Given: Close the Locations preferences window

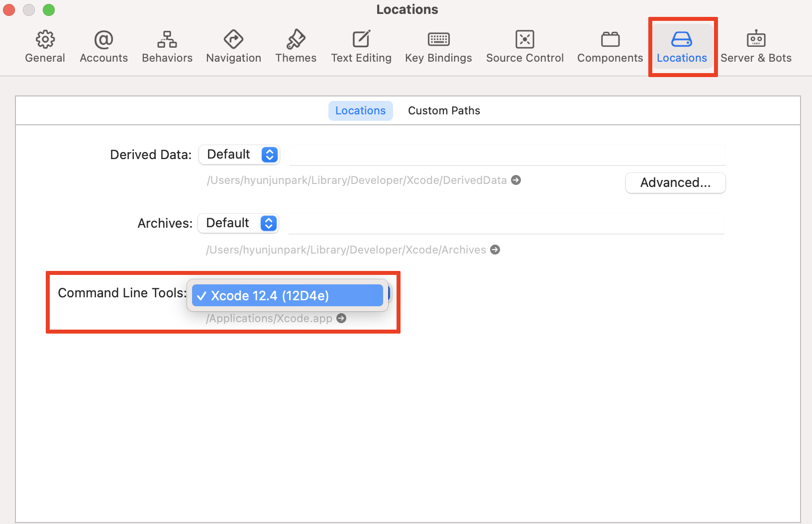Looking at the screenshot, I should pyautogui.click(x=9, y=10).
